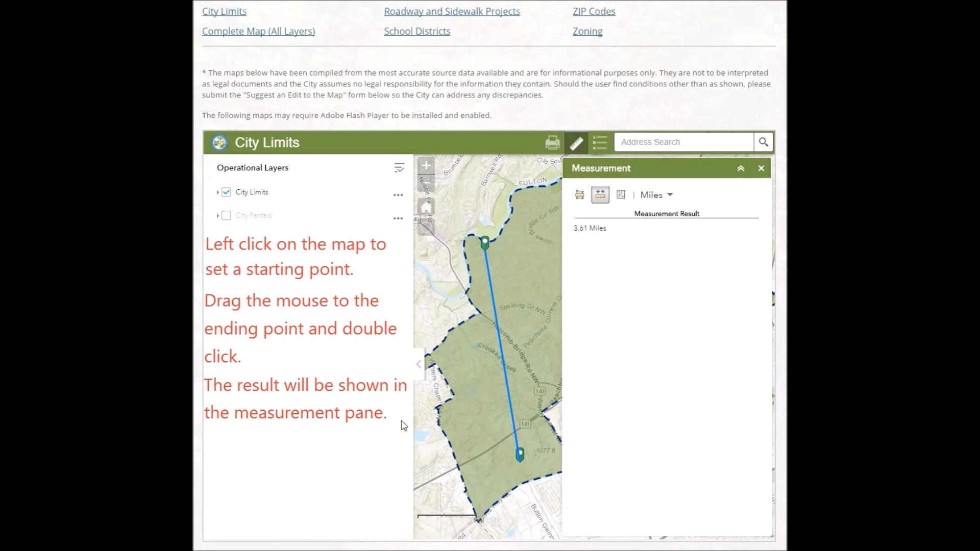The width and height of the screenshot is (980, 551).
Task: Toggle the Measurement ruler tool
Action: tap(576, 143)
